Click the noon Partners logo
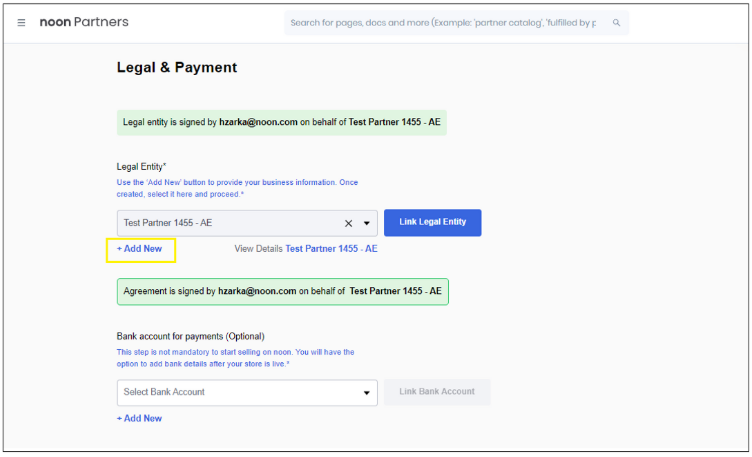This screenshot has height=457, width=752. [84, 22]
